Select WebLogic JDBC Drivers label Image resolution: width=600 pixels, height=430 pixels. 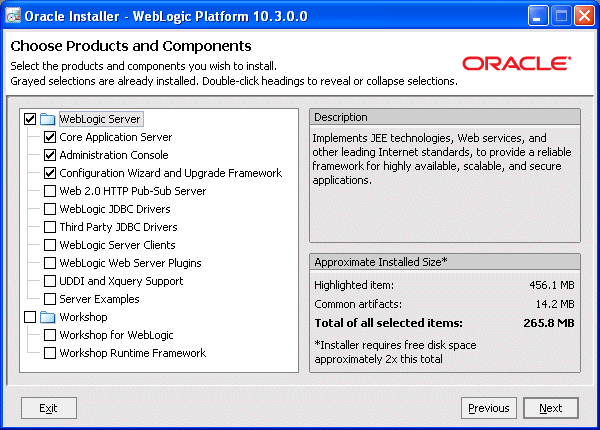click(115, 209)
